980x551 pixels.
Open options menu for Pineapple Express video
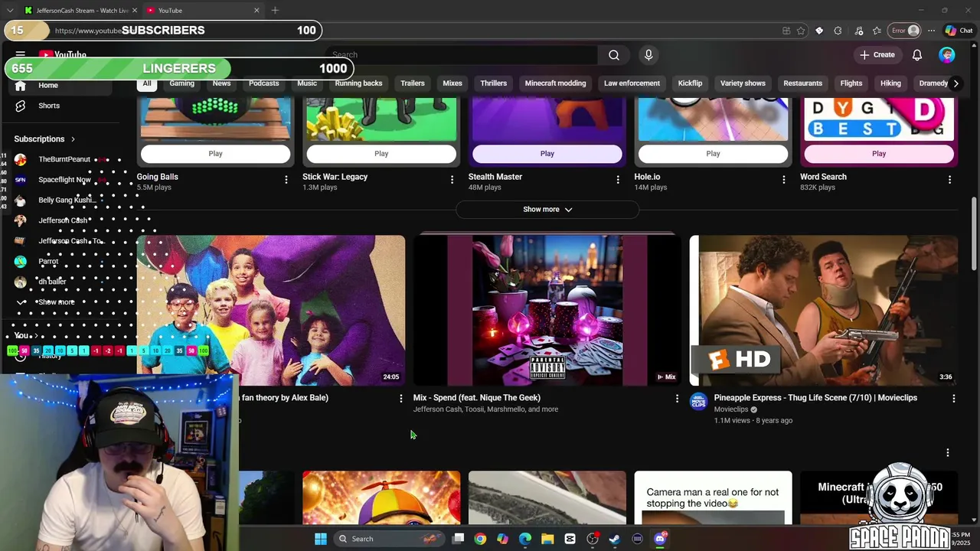click(x=953, y=399)
